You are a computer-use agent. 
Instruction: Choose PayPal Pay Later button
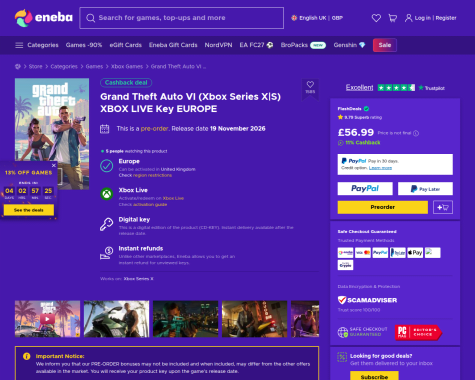[425, 189]
